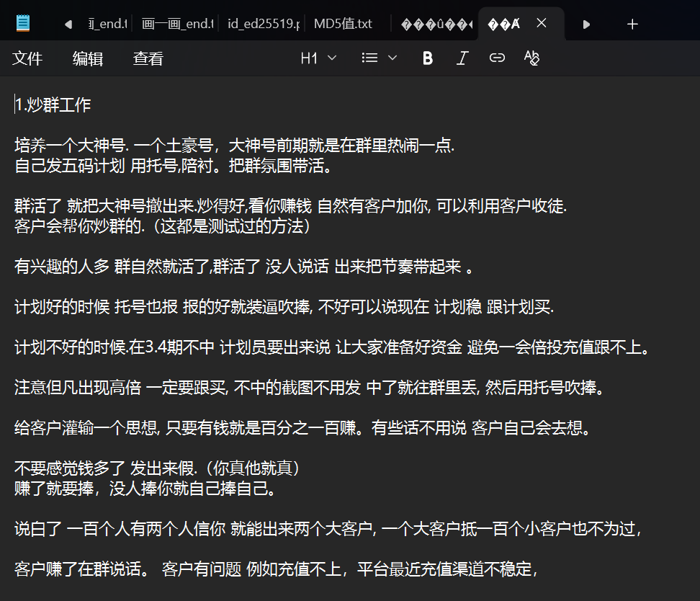
Task: Select the full 画一画_end tab
Action: pos(177,24)
